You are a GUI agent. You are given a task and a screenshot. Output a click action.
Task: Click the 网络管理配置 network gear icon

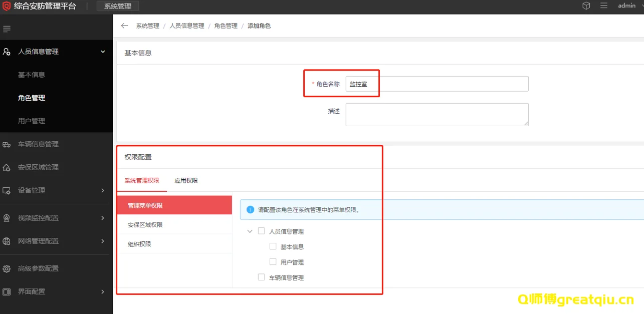7,241
